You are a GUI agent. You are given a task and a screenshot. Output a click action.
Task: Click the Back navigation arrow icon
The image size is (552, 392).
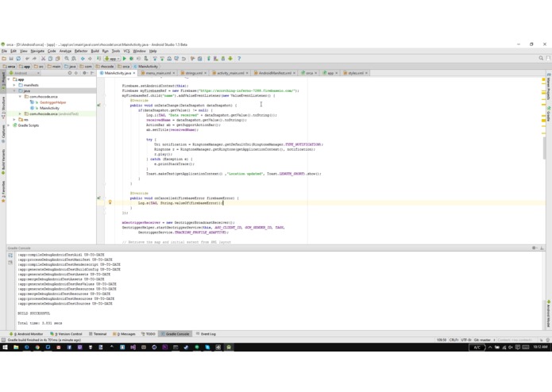(x=83, y=59)
